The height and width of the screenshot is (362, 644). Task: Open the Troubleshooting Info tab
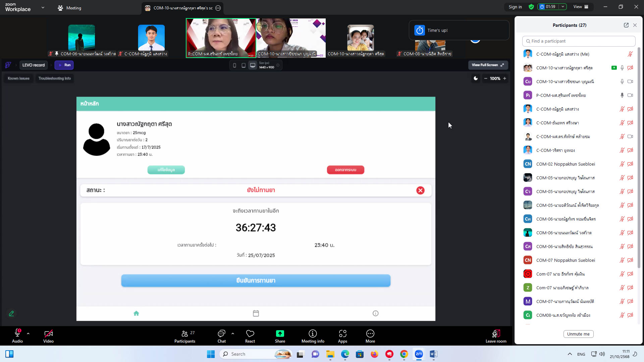click(54, 78)
